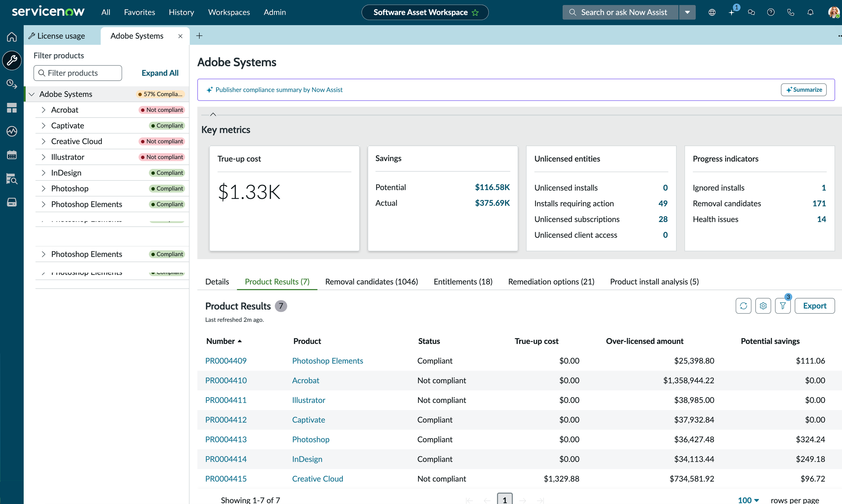The image size is (842, 504).
Task: Open the Now Assist sparkle icon with badge
Action: pyautogui.click(x=732, y=12)
